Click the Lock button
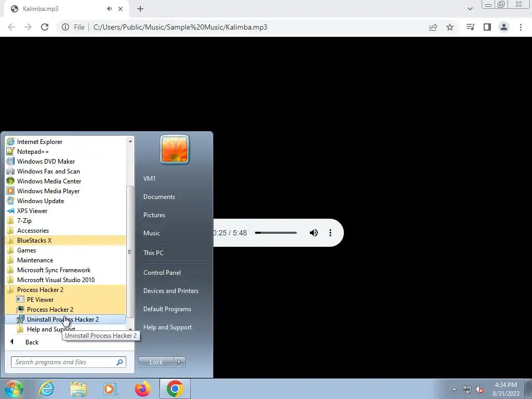Image resolution: width=532 pixels, height=399 pixels. [x=156, y=362]
